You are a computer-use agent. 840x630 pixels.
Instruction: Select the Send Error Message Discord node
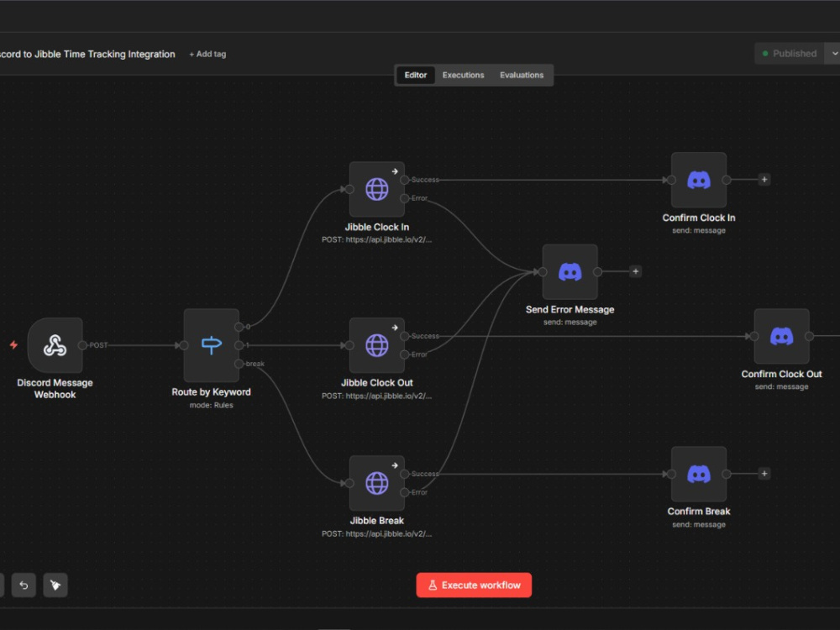click(x=570, y=271)
